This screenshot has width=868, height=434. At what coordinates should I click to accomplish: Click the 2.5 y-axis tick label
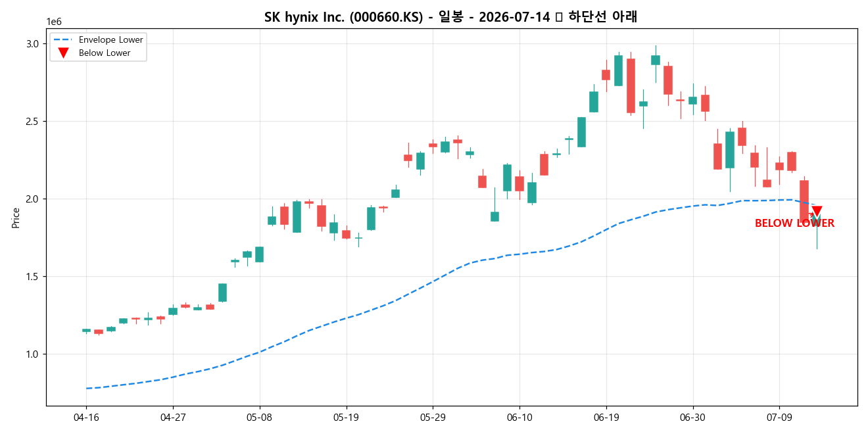click(34, 122)
